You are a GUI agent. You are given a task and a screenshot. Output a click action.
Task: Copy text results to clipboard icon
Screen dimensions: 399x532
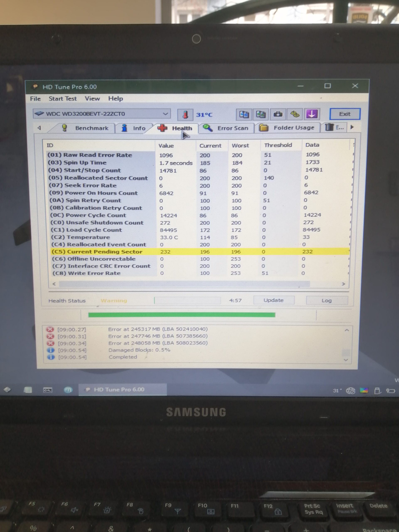pyautogui.click(x=244, y=114)
